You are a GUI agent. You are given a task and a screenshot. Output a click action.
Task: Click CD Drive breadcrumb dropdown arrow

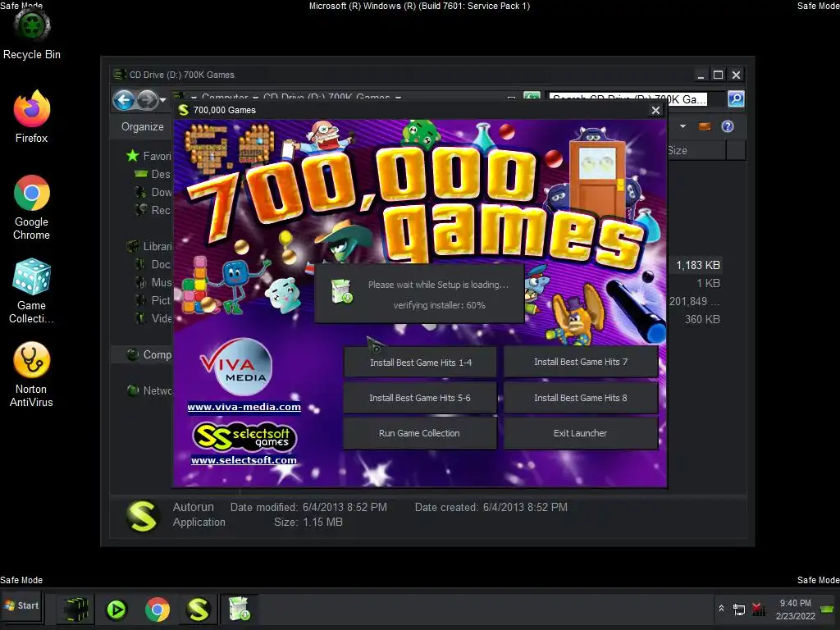(398, 98)
